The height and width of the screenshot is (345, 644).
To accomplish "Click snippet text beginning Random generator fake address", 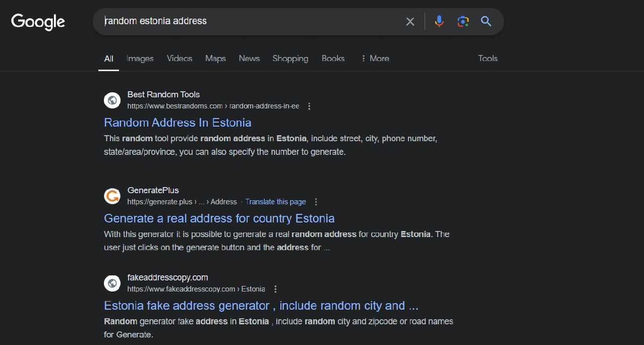I will [278, 328].
